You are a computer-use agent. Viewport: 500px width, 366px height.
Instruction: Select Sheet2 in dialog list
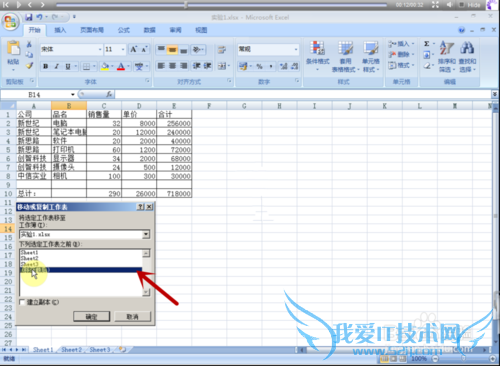pos(29,258)
